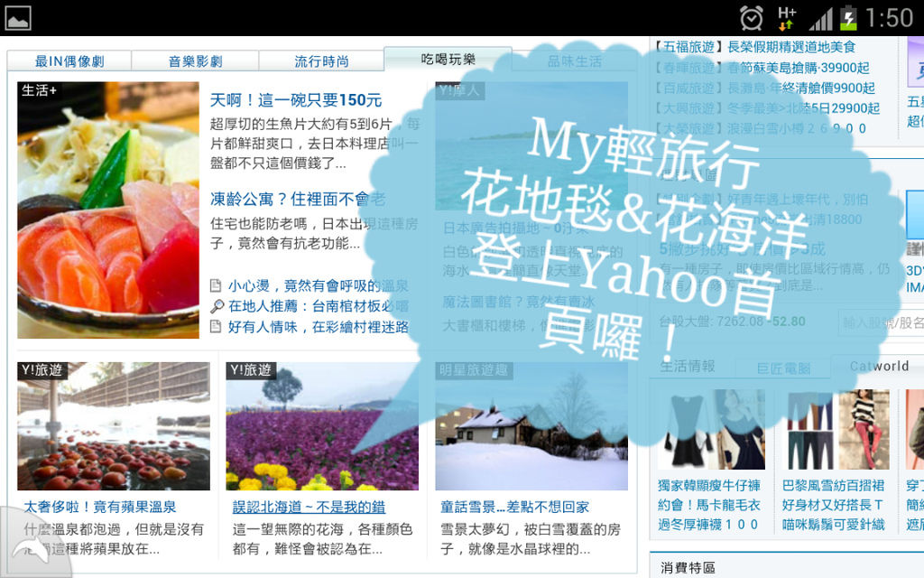
Task: Tap the H+ mobile data icon
Action: point(787,18)
